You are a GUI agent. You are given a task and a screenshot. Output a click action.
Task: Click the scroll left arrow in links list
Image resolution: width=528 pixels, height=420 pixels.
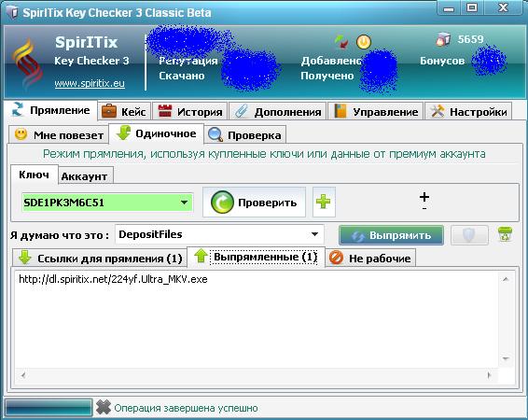click(x=23, y=375)
